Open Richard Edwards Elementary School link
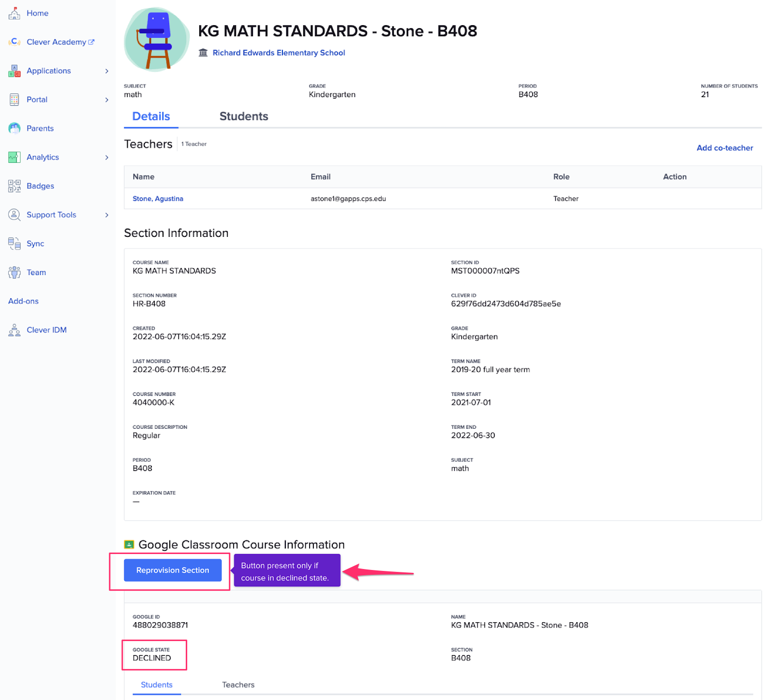This screenshot has height=700, width=770. [279, 53]
